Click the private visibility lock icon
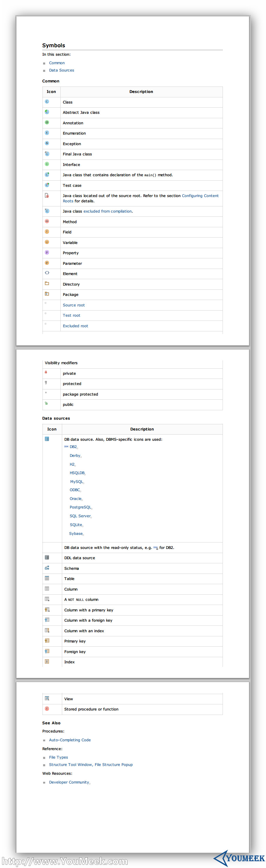 pyautogui.click(x=46, y=372)
